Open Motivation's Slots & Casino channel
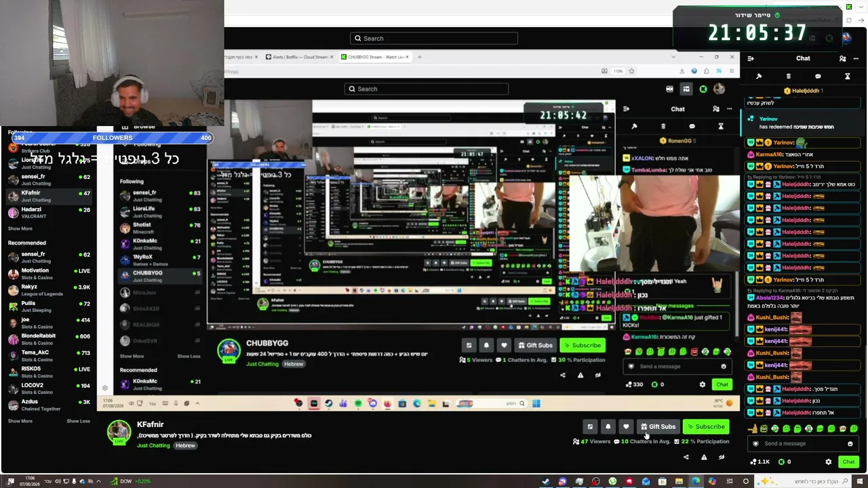Viewport: 868px width, 488px height. click(x=49, y=274)
